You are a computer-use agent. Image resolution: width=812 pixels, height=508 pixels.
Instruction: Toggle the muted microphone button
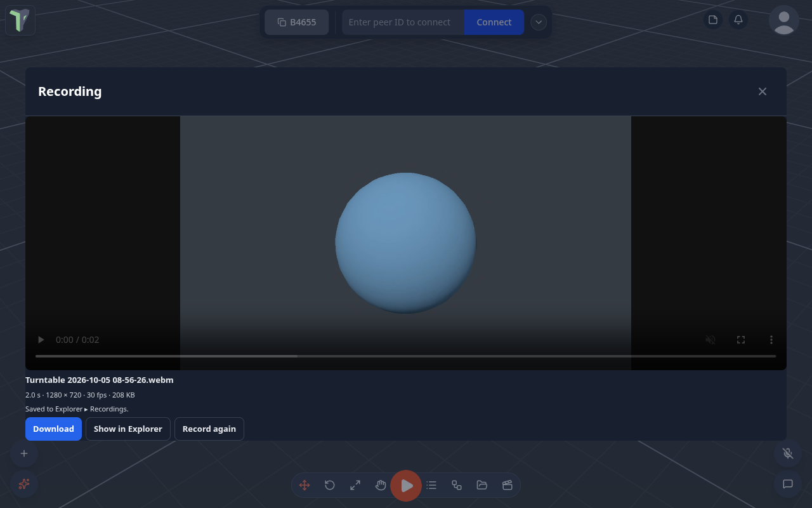(x=788, y=453)
